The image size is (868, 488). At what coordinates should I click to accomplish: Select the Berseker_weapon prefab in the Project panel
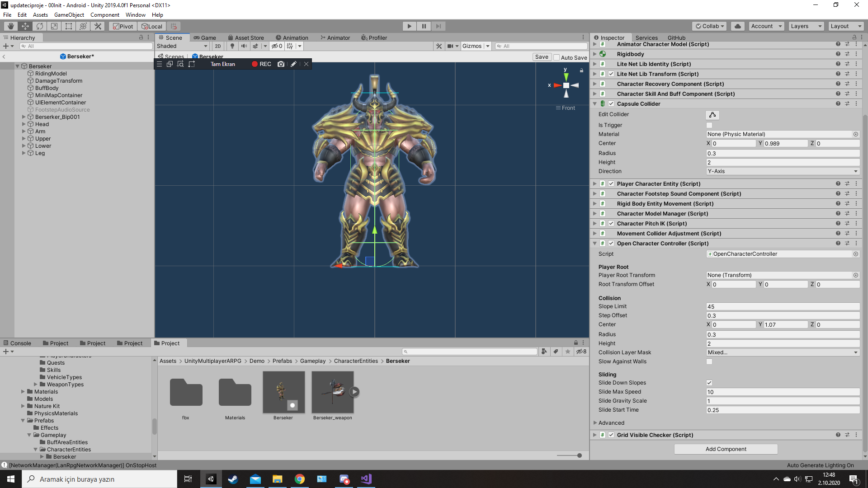pyautogui.click(x=332, y=392)
